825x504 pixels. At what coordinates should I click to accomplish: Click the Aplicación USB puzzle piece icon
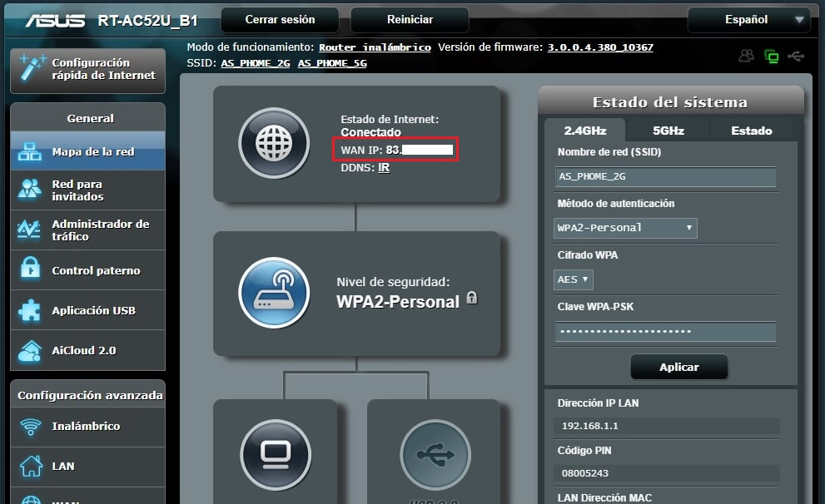29,310
